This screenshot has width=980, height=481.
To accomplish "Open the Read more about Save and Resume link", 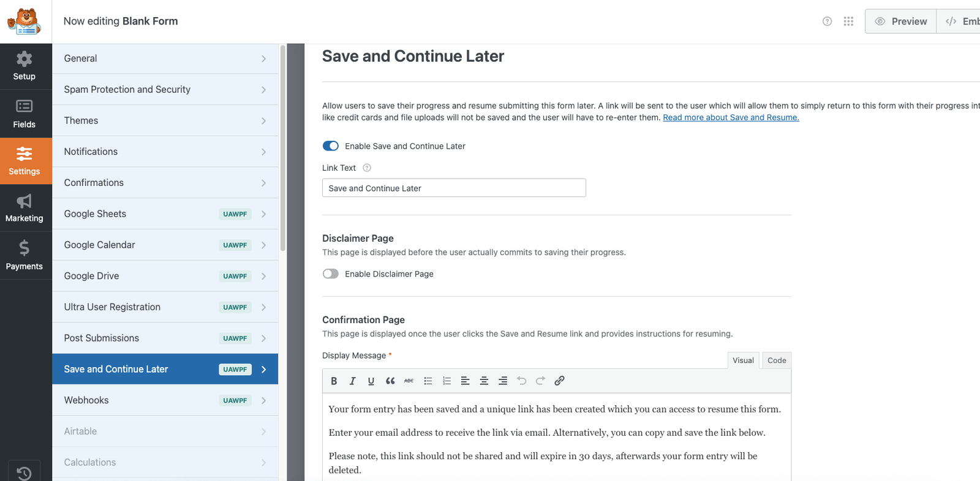I will point(731,117).
